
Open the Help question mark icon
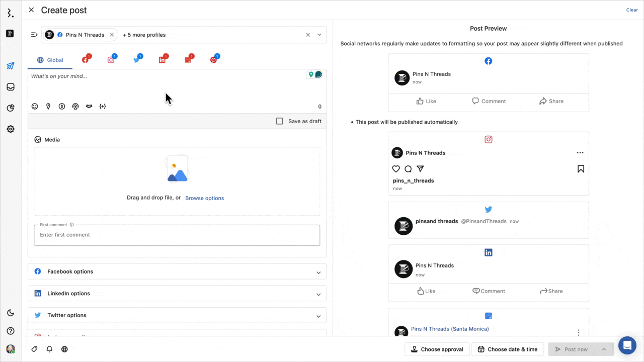click(x=11, y=331)
